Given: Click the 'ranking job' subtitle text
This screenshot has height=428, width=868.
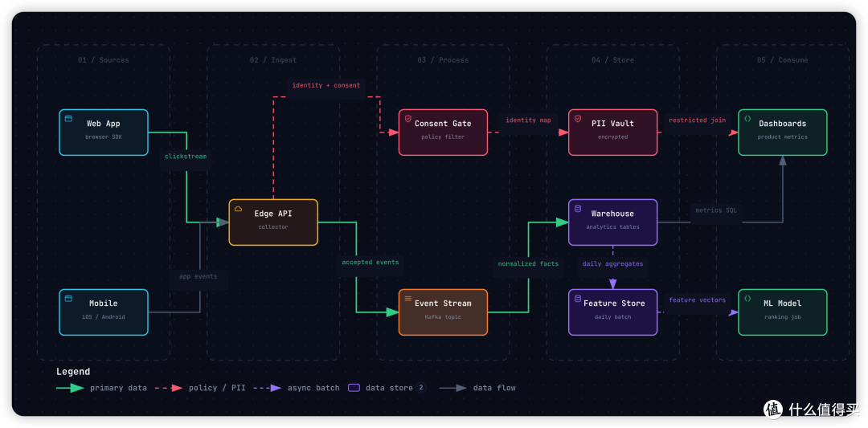Looking at the screenshot, I should coord(782,317).
